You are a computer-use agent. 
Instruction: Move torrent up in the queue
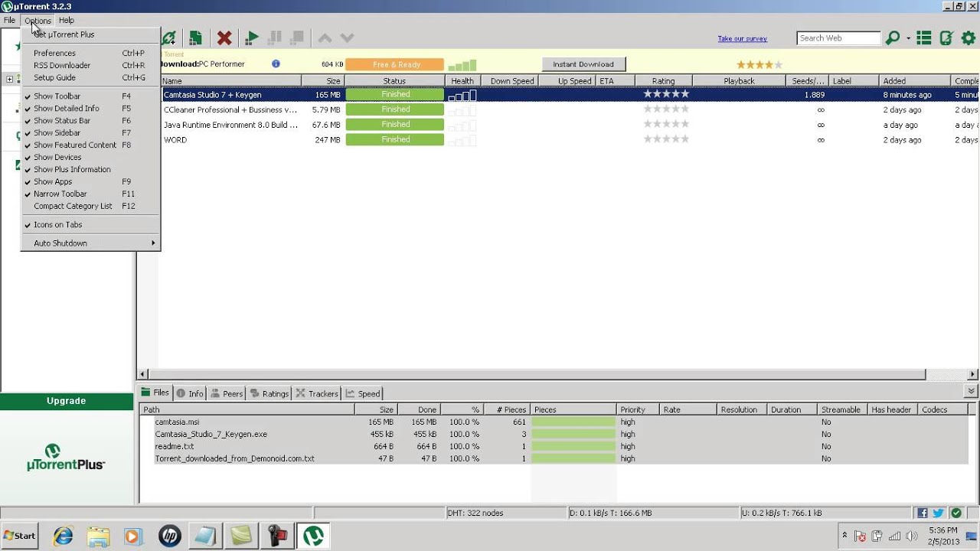(325, 37)
